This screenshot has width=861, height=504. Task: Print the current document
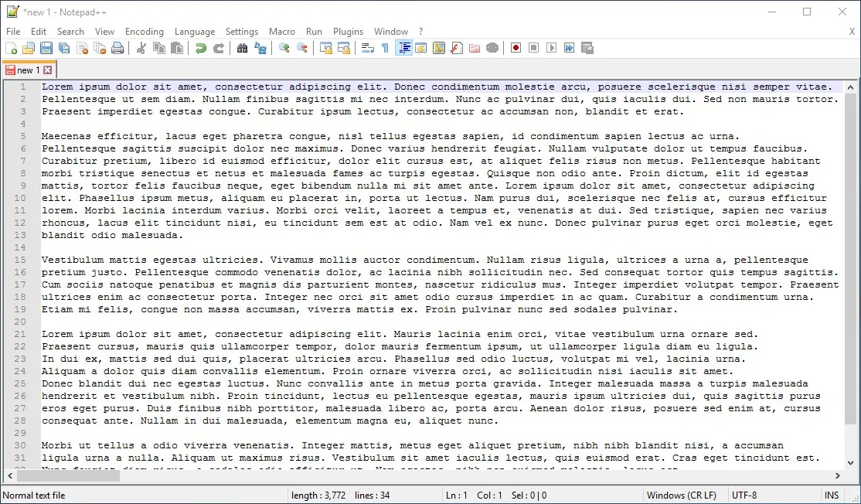point(117,49)
